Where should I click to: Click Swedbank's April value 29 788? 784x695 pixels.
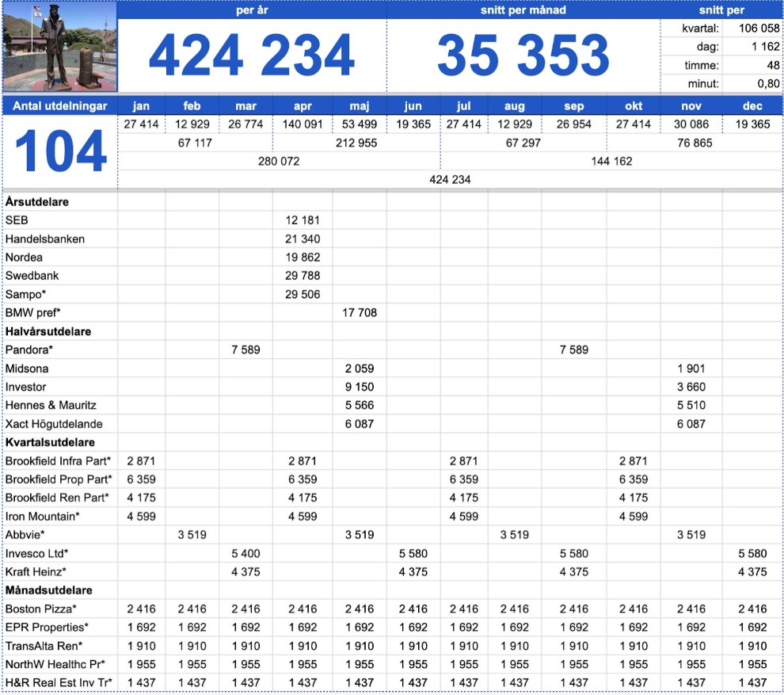303,276
